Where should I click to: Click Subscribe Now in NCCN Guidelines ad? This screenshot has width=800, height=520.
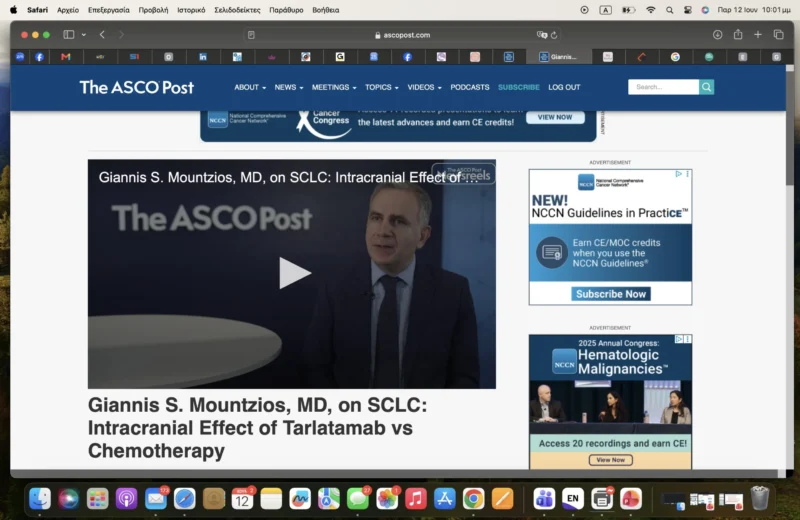point(611,294)
